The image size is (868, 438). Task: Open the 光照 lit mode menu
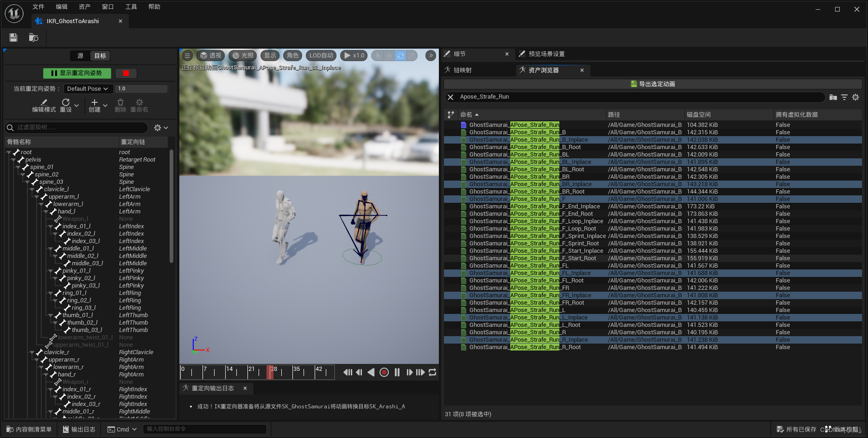[243, 56]
